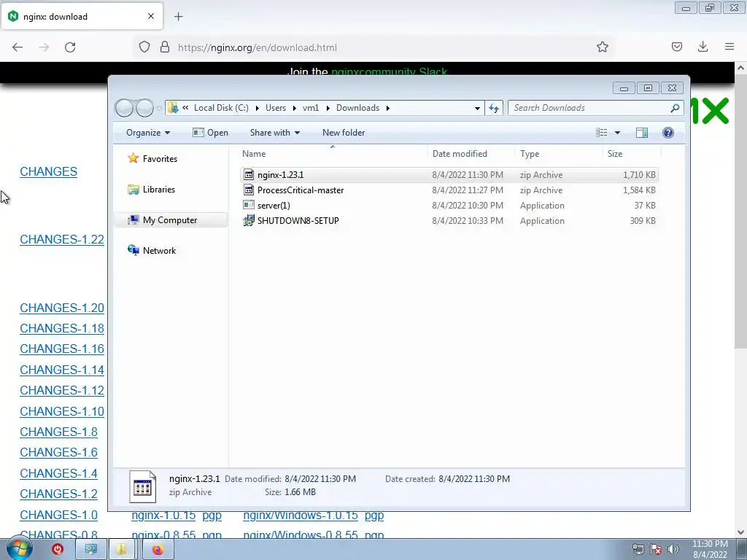Open the CHANGES-1.20 link

tap(62, 308)
